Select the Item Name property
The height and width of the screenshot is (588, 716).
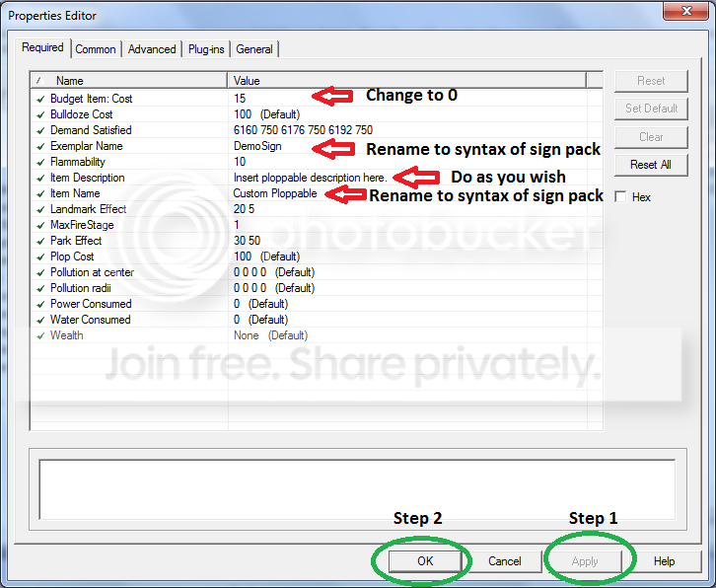tap(75, 193)
